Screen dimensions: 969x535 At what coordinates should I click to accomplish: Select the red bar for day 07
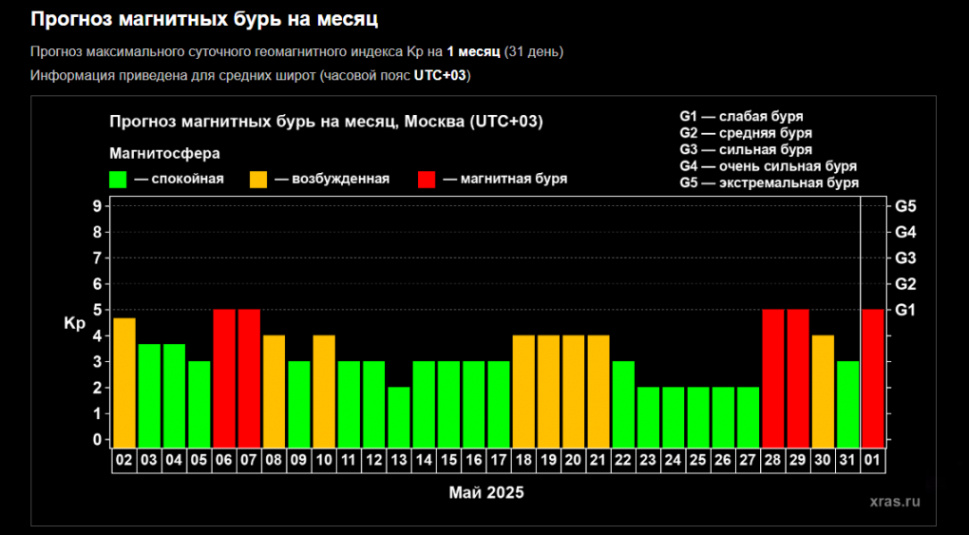[249, 378]
